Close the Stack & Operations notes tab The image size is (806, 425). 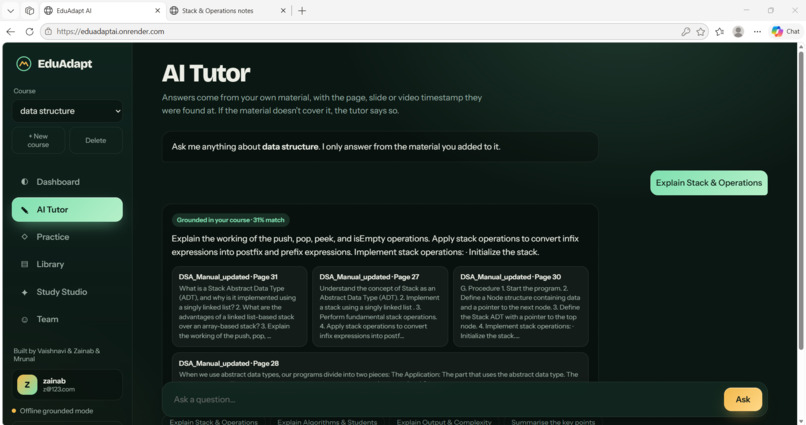(283, 10)
